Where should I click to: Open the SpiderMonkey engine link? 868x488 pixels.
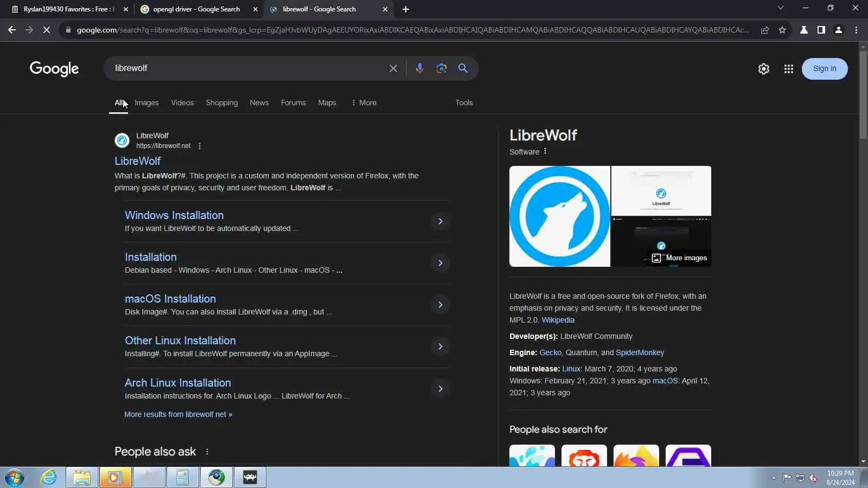click(640, 352)
